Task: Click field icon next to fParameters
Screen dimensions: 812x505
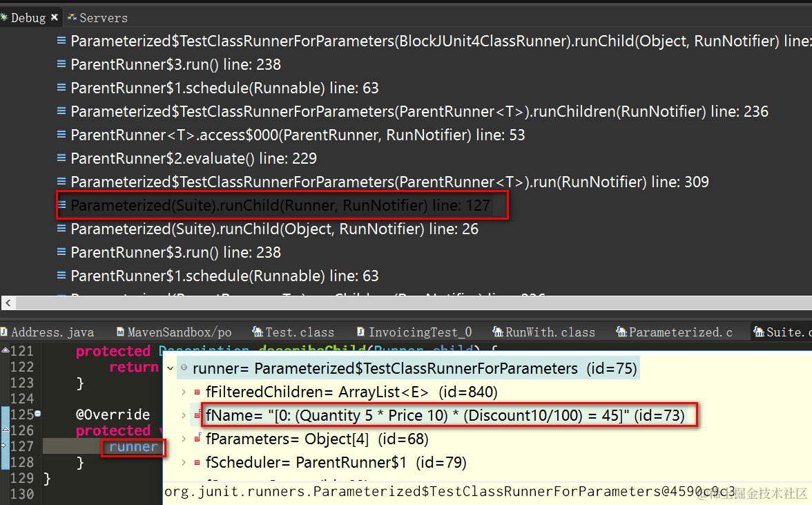Action: pos(197,439)
